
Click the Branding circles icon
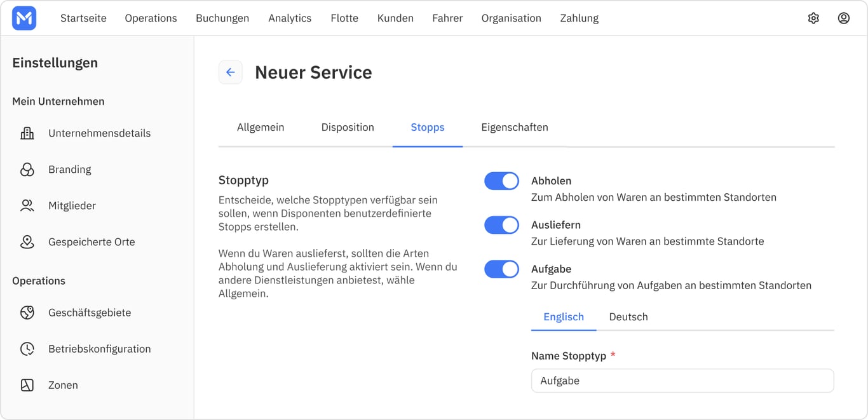[x=27, y=170]
